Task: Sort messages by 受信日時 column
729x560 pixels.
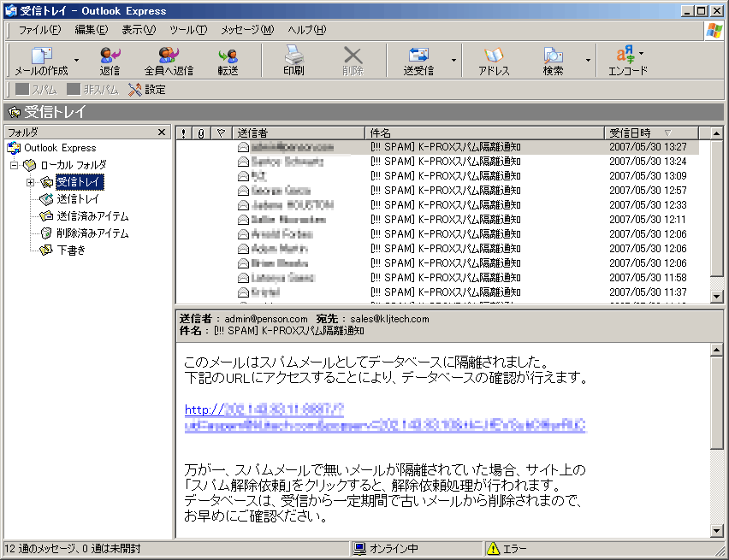Action: 651,133
